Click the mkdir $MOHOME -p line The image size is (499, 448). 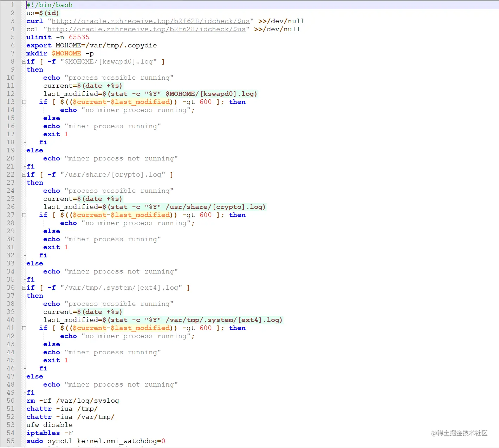coord(60,53)
